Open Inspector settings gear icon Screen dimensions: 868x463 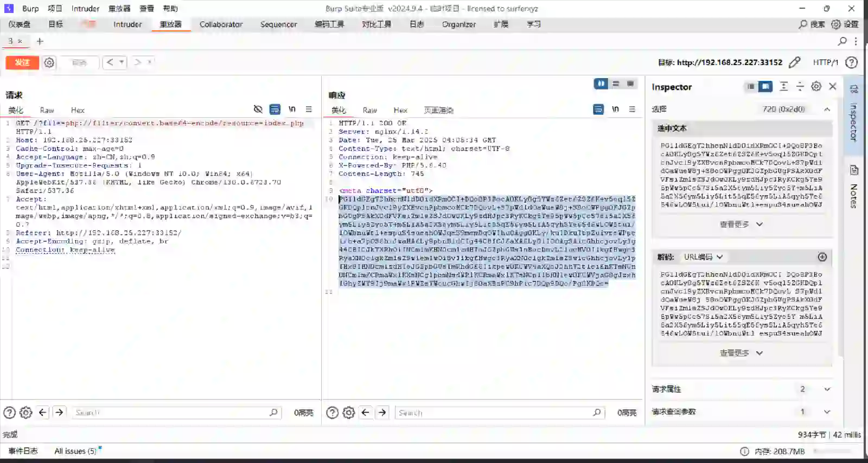point(816,87)
